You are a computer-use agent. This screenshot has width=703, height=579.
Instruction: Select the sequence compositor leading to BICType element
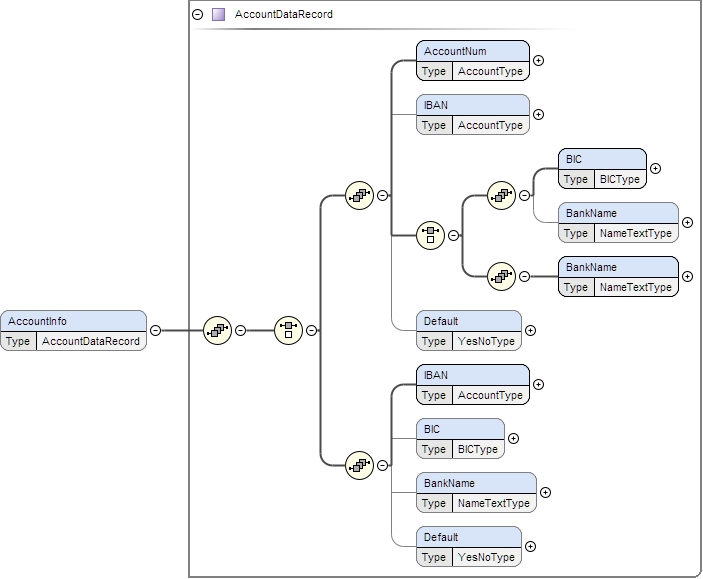point(501,195)
